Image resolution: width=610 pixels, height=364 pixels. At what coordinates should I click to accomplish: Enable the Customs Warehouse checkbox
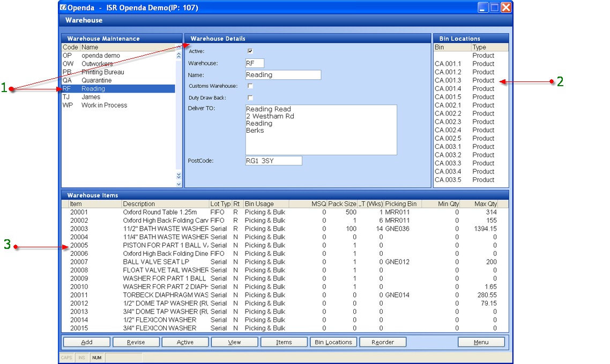click(x=250, y=86)
